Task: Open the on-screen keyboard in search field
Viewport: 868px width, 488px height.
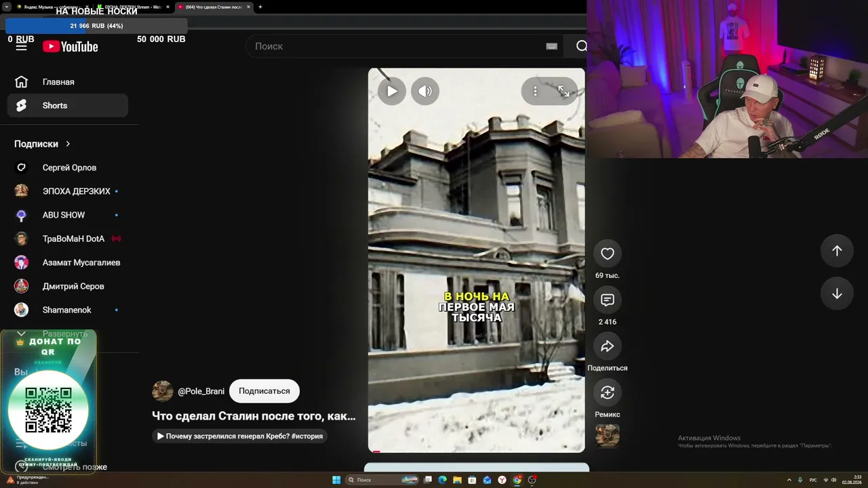Action: point(551,46)
